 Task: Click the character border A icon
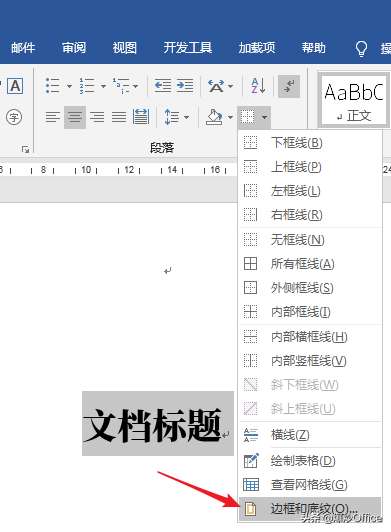15,86
